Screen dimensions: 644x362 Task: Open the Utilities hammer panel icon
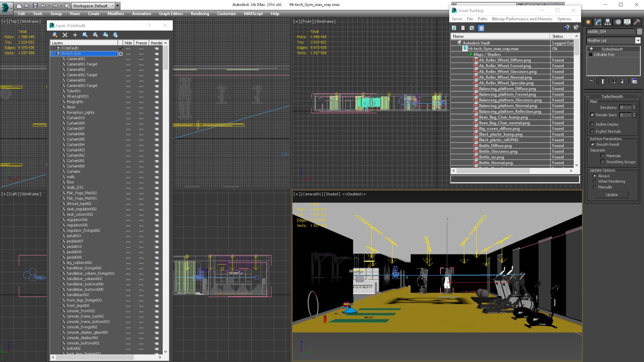click(x=637, y=22)
